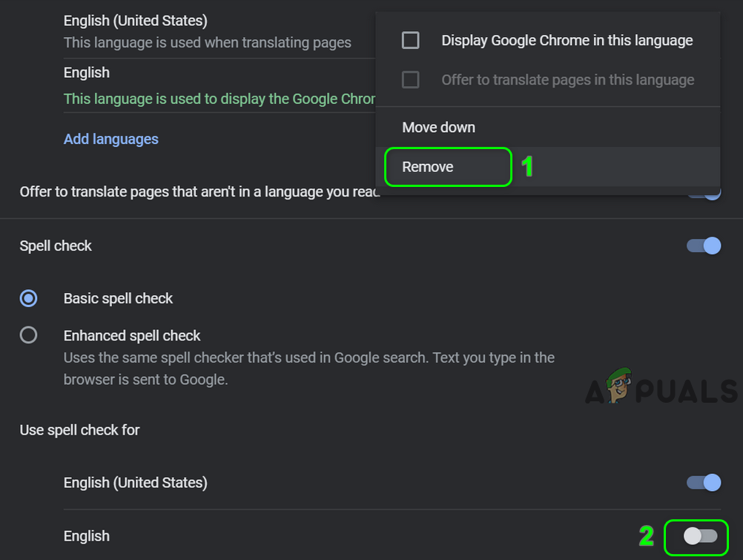
Task: Click the 'Spell check' section heading
Action: click(x=56, y=246)
